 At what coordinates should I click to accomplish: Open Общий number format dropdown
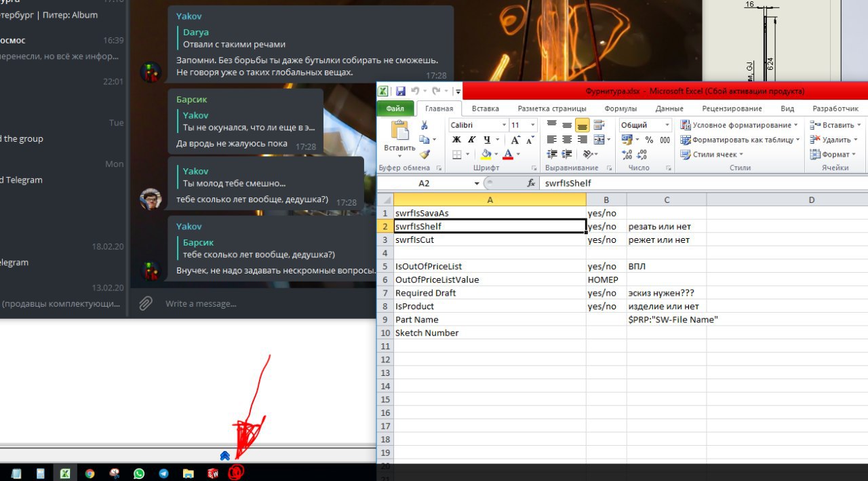(666, 125)
